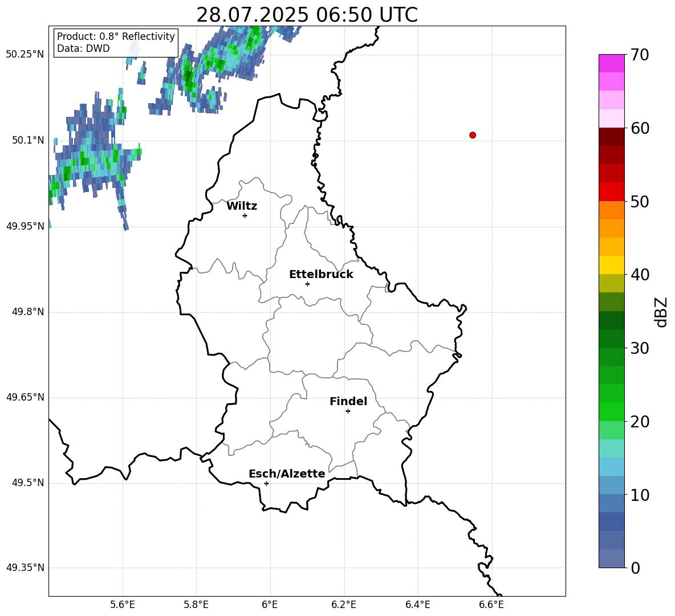Click the 6.4°E longitude label
Screen dimensions: 675x616
coord(417,605)
